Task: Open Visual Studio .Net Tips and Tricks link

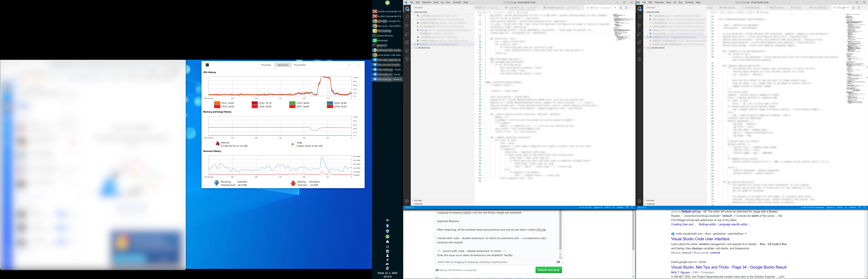Action: click(728, 267)
